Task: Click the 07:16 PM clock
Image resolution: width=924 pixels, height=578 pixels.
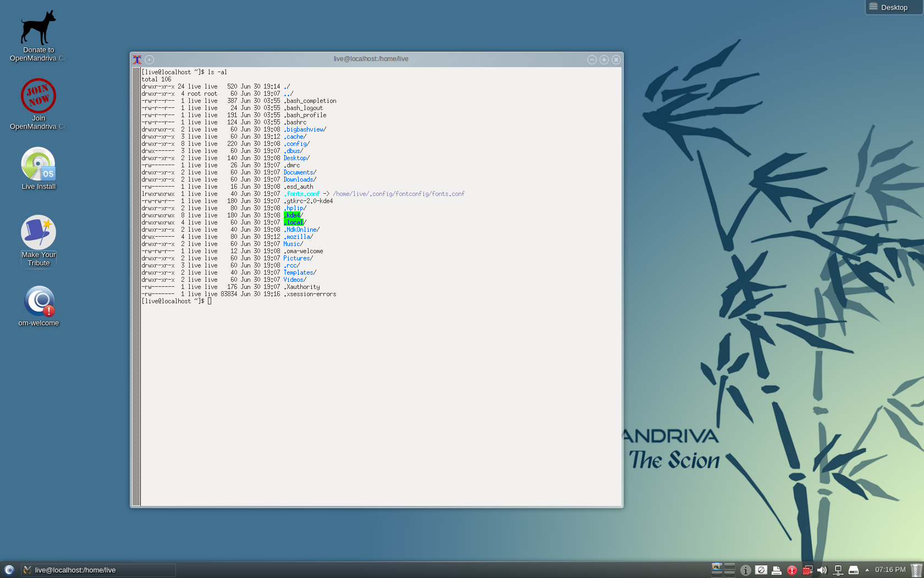Action: (890, 570)
